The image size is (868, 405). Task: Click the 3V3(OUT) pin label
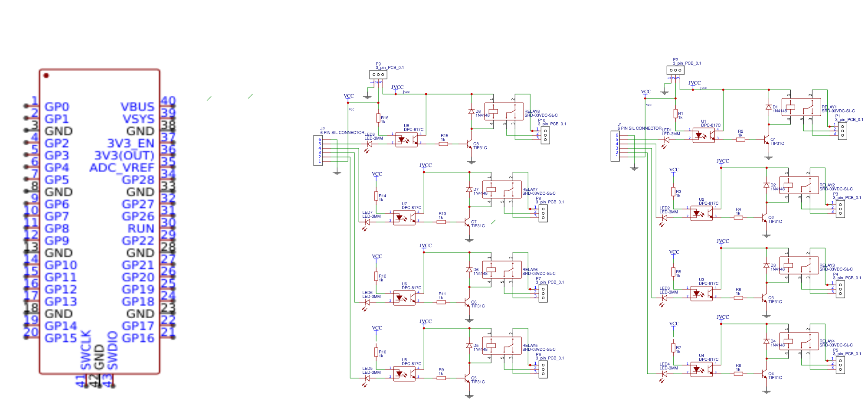(x=124, y=156)
